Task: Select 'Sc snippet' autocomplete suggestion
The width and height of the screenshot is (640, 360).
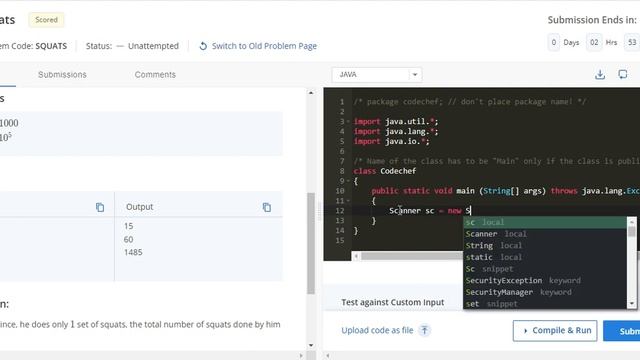Action: point(545,269)
